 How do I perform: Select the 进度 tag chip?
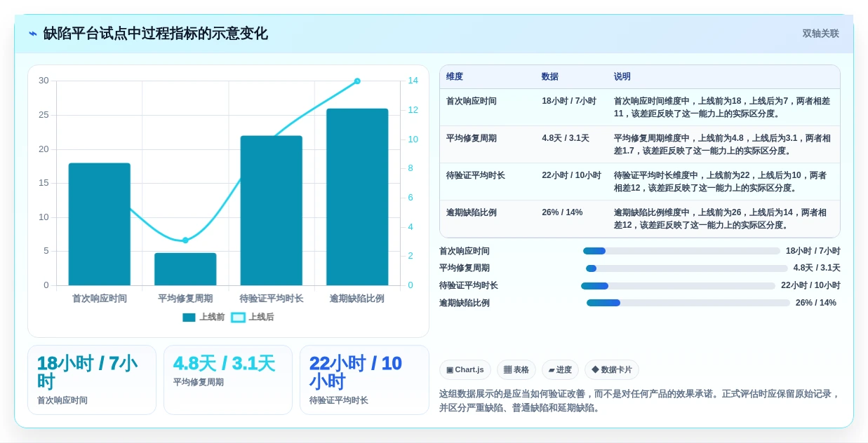click(560, 370)
